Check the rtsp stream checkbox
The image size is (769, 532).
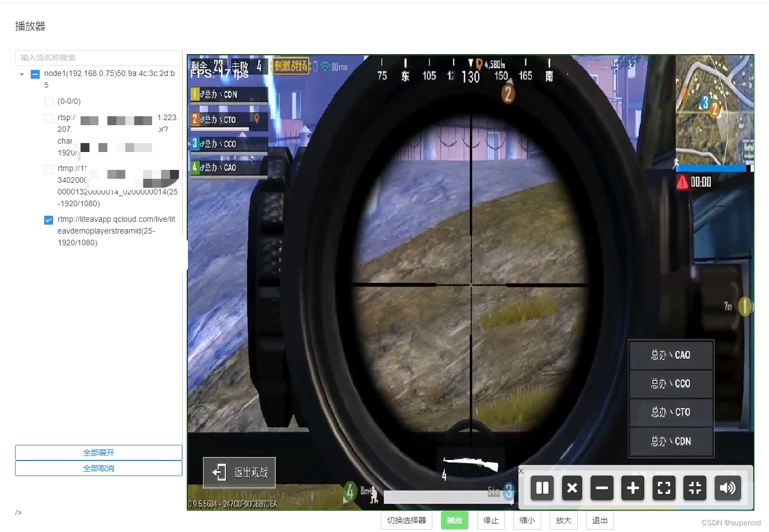tap(49, 118)
